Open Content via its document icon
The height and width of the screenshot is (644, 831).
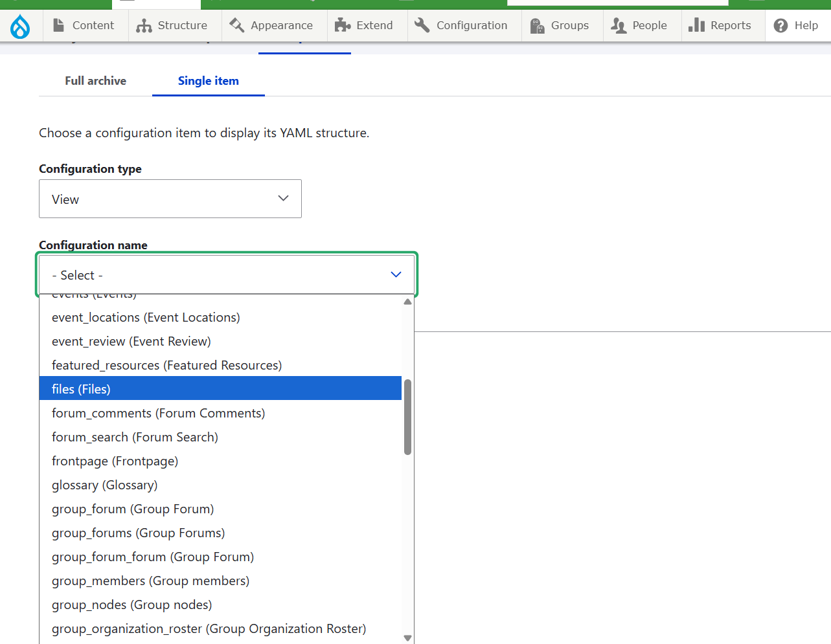click(59, 25)
